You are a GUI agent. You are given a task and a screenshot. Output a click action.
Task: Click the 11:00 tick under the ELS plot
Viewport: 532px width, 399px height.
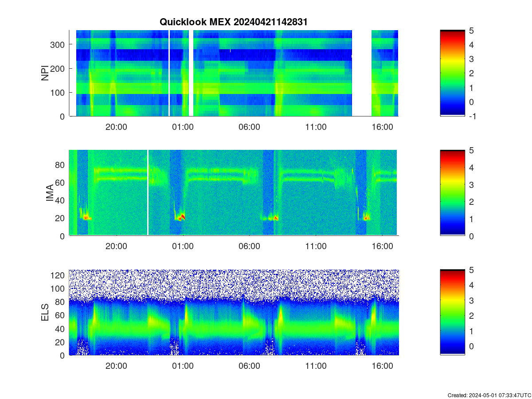316,366
